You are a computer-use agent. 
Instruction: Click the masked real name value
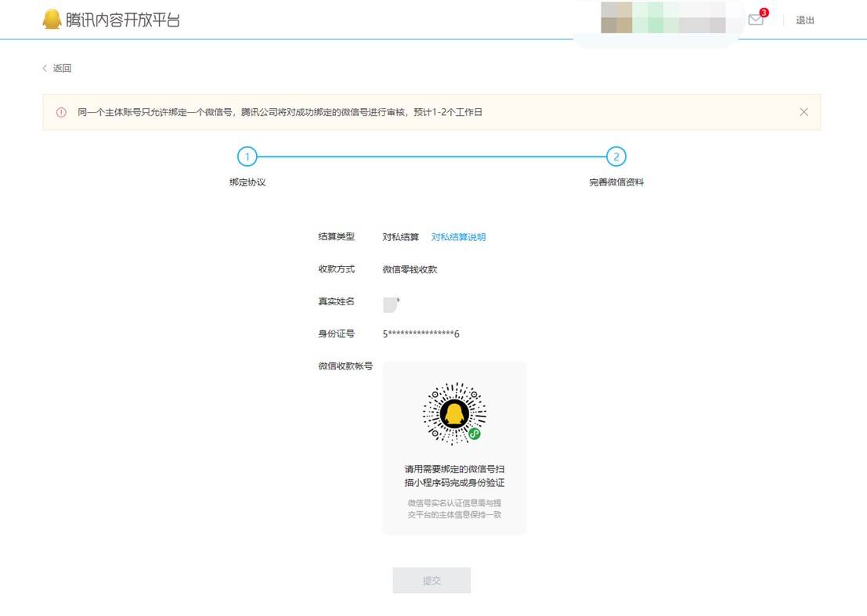pyautogui.click(x=391, y=304)
